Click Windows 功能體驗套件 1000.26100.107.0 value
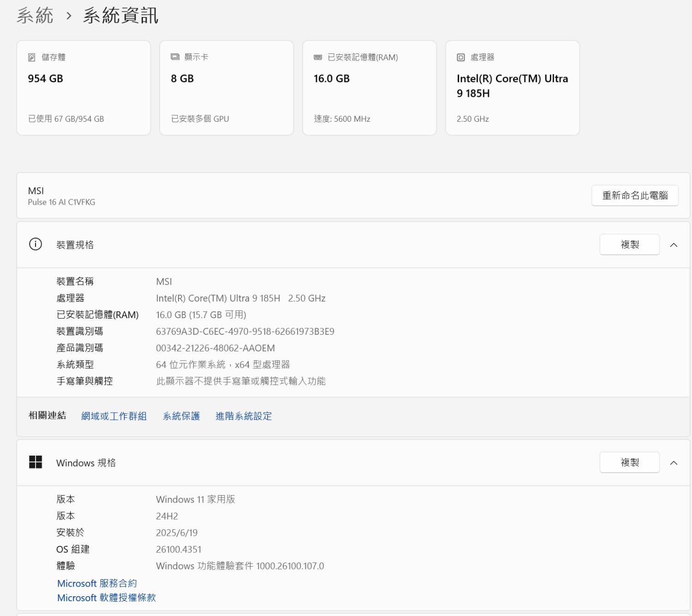The image size is (692, 616). (x=240, y=566)
